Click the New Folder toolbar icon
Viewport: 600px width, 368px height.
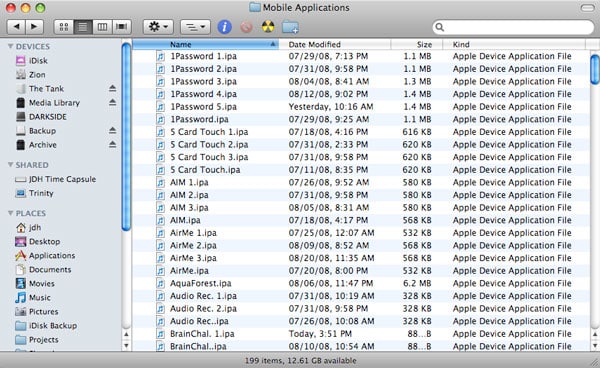point(290,27)
